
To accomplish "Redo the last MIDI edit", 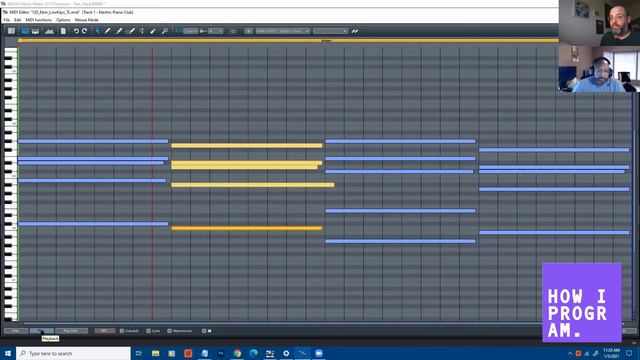I will click(x=84, y=31).
